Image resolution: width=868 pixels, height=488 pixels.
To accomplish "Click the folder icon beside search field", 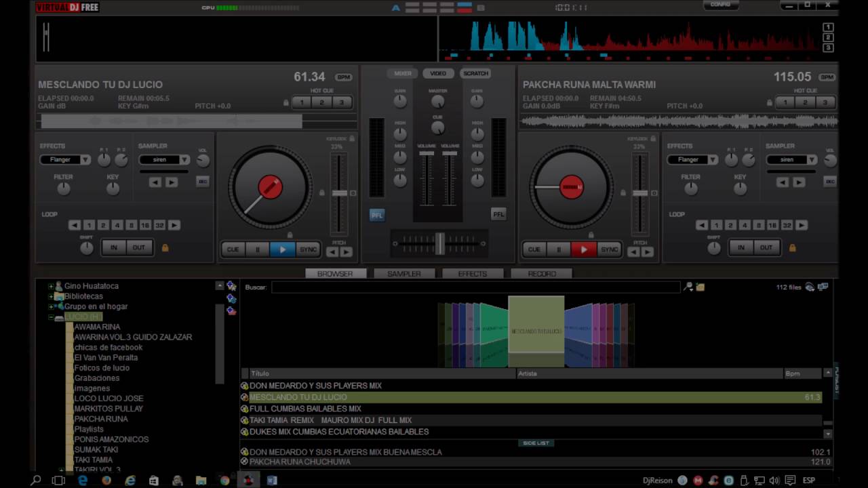I will [701, 287].
